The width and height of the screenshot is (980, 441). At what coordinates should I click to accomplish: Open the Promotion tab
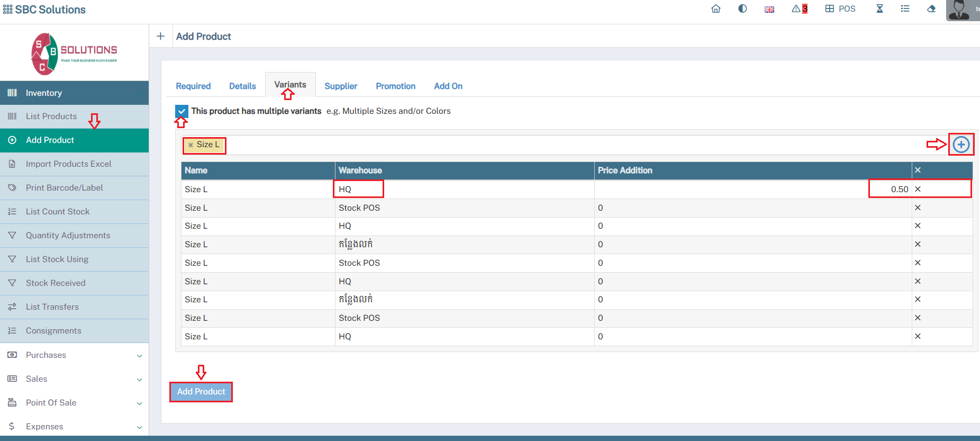click(x=395, y=86)
